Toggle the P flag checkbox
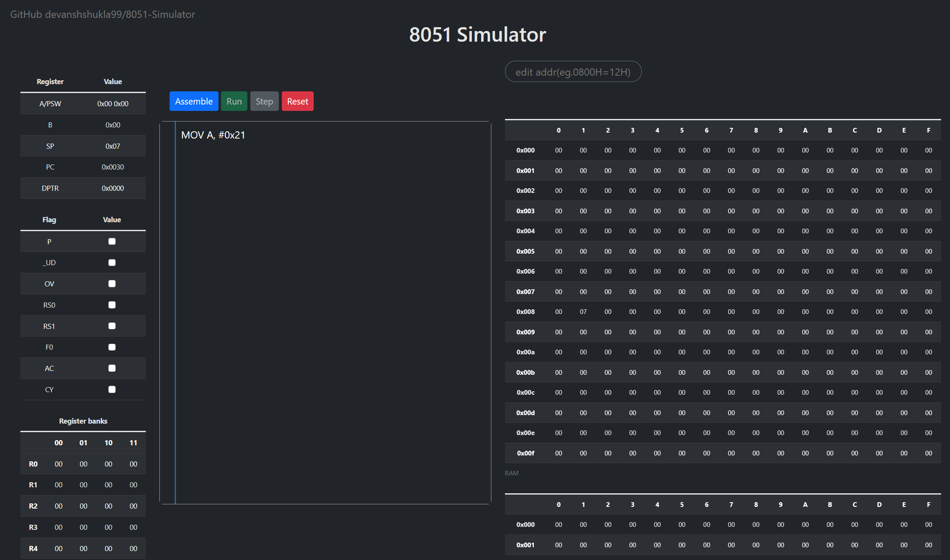This screenshot has width=950, height=560. pyautogui.click(x=112, y=241)
